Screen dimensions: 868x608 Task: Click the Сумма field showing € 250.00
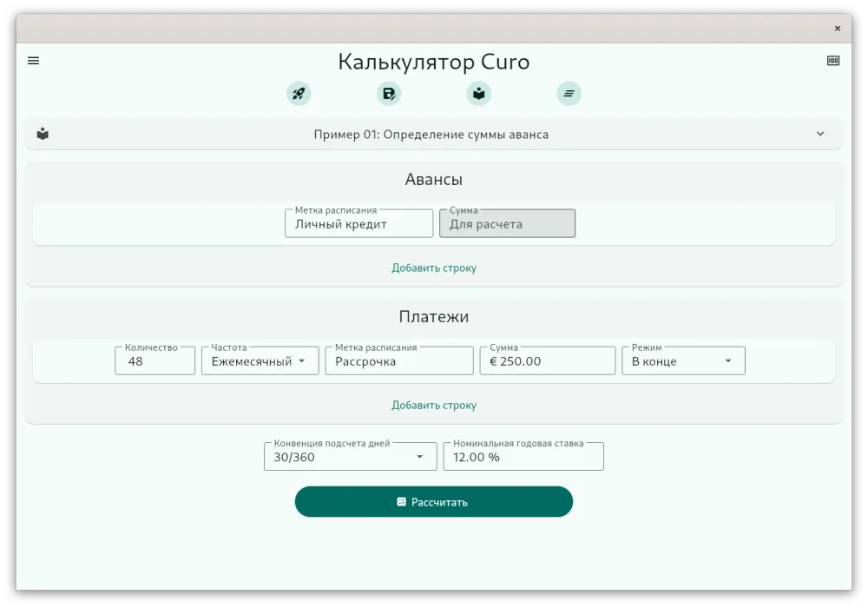click(548, 361)
